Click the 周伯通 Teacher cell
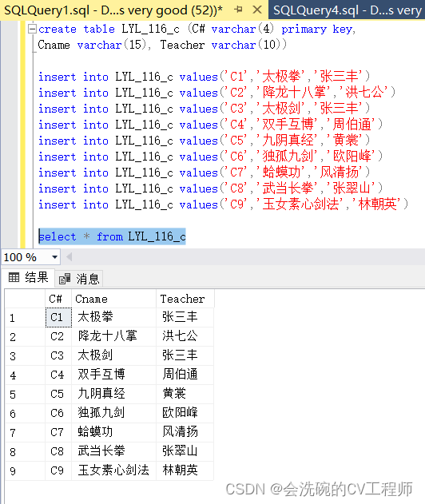Viewport: 425px width, 504px height. (x=185, y=375)
